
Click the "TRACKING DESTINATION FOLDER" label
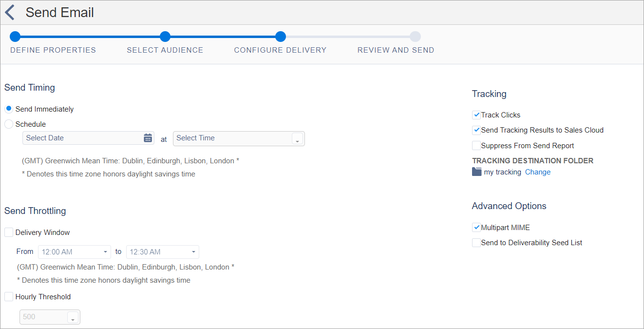pos(532,160)
